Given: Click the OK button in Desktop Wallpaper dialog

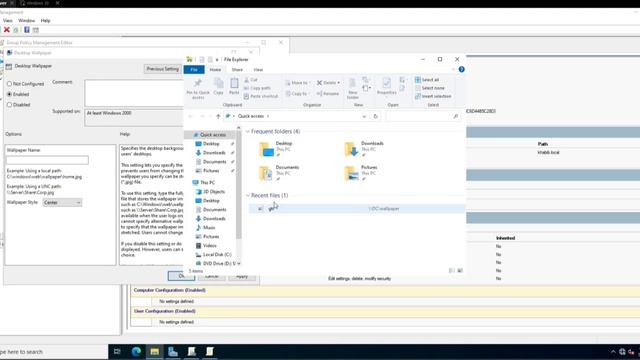Looking at the screenshot, I should pos(181,276).
